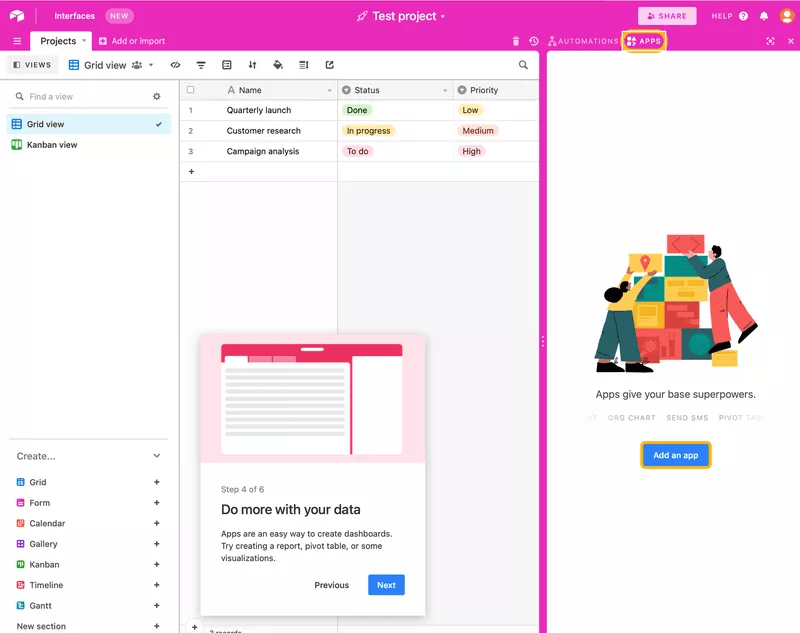This screenshot has height=633, width=800.
Task: Open the view search settings gear
Action: pos(157,96)
